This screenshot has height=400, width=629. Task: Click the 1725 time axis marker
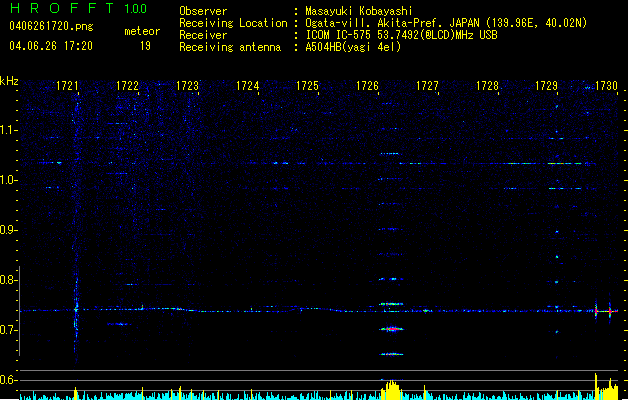(x=307, y=86)
